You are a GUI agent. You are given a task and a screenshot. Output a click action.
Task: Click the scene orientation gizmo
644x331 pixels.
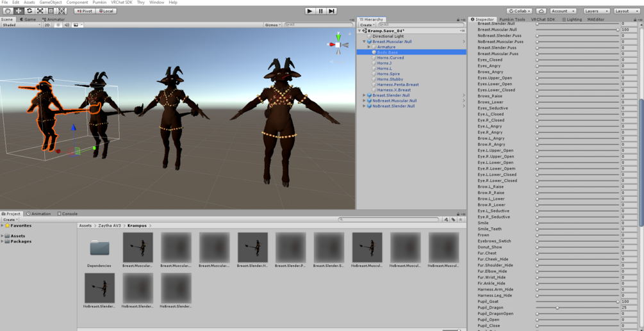[338, 44]
